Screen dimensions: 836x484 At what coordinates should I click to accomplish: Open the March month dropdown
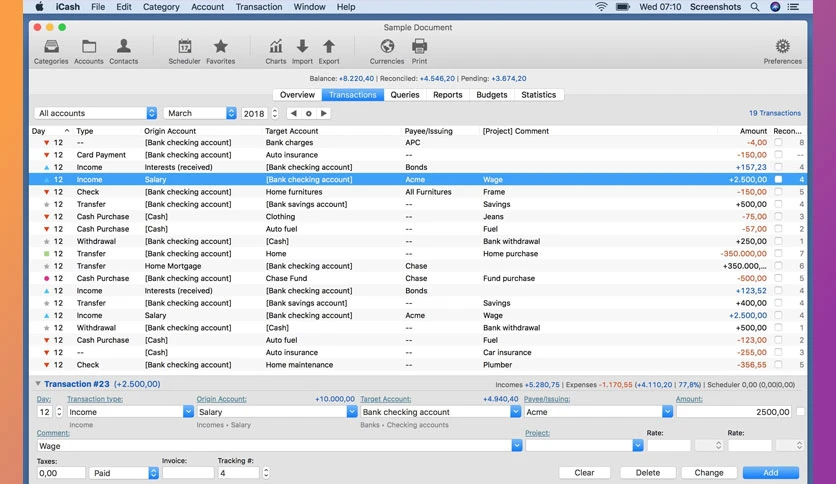(200, 113)
